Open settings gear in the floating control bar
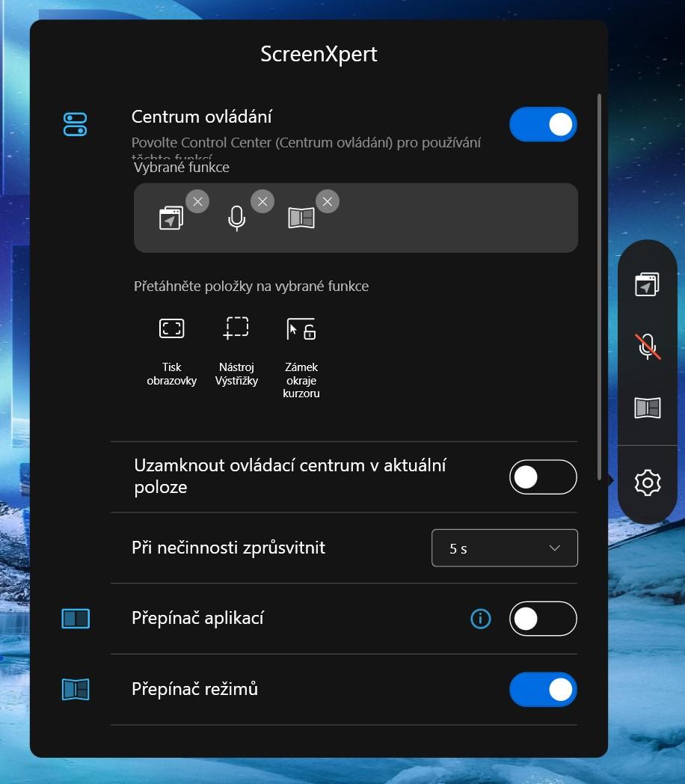The image size is (685, 784). click(x=648, y=483)
